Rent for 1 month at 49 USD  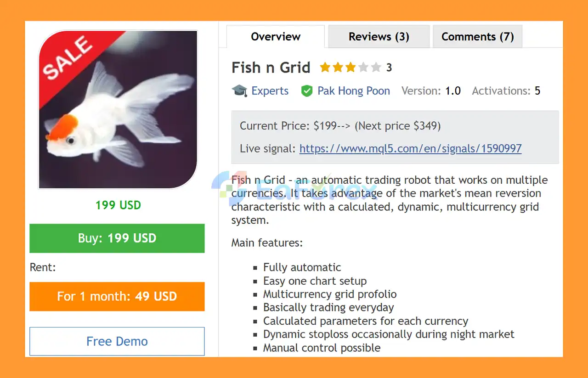tap(117, 296)
